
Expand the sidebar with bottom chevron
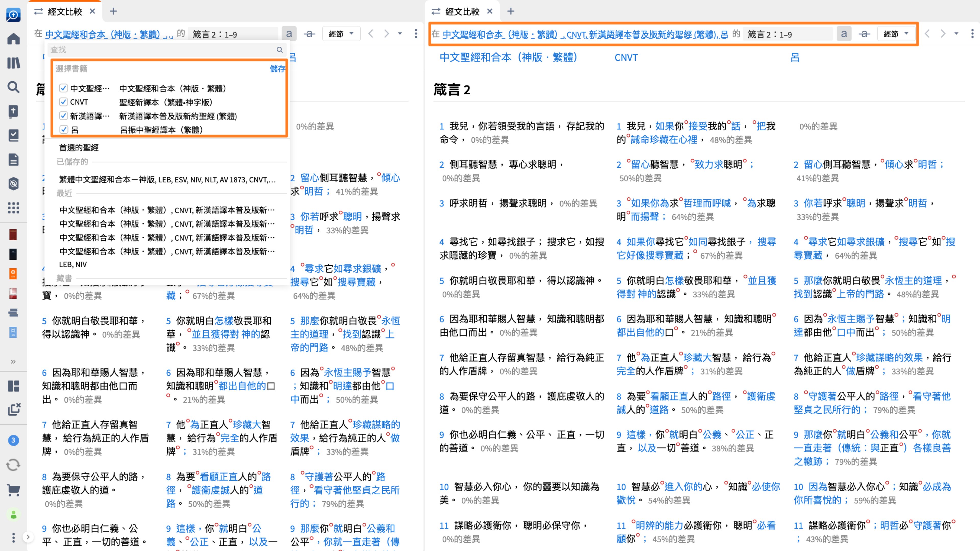point(28,537)
